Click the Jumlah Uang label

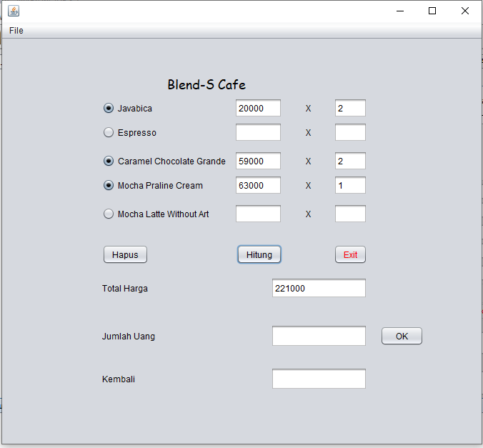129,336
